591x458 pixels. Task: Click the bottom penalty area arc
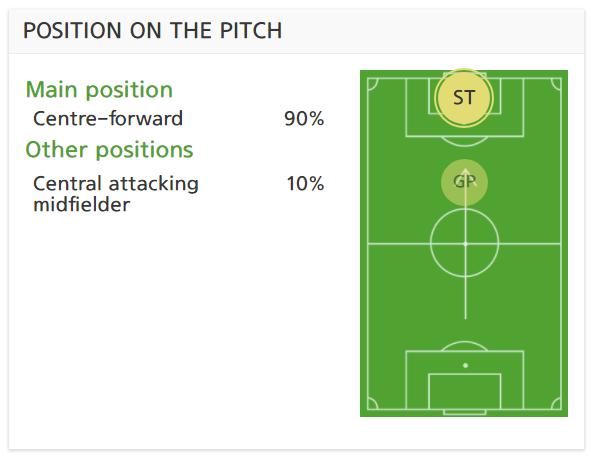[465, 346]
